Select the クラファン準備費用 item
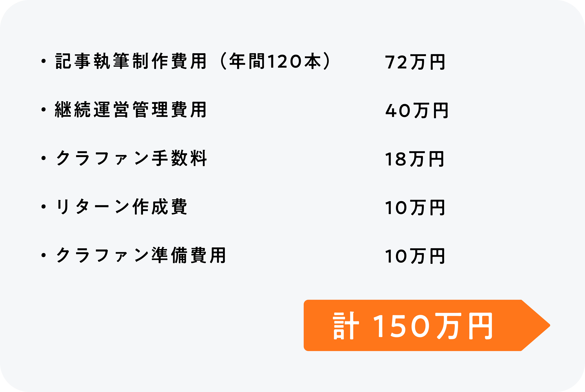This screenshot has width=585, height=392. pyautogui.click(x=141, y=255)
